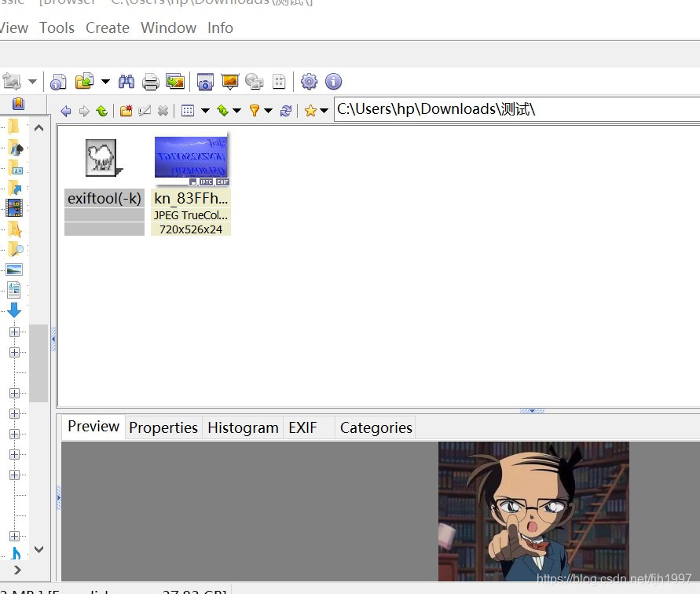The image size is (700, 594).
Task: Open the Info menu
Action: tap(220, 27)
